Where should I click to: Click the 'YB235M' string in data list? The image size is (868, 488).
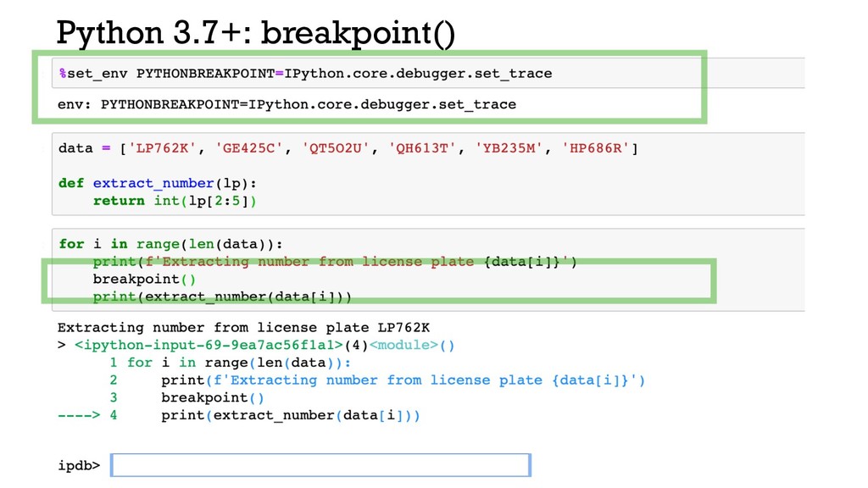pos(509,148)
